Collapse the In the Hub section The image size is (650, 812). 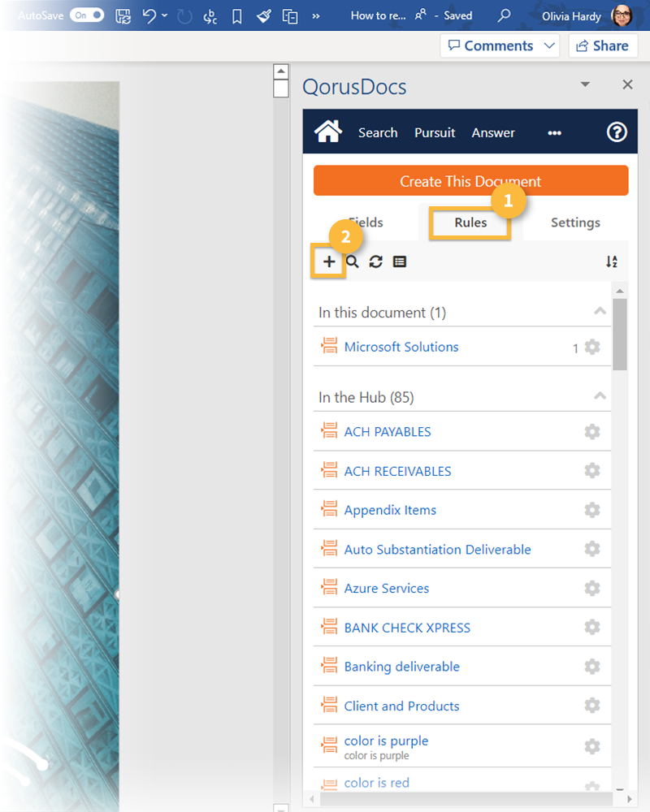tap(600, 397)
